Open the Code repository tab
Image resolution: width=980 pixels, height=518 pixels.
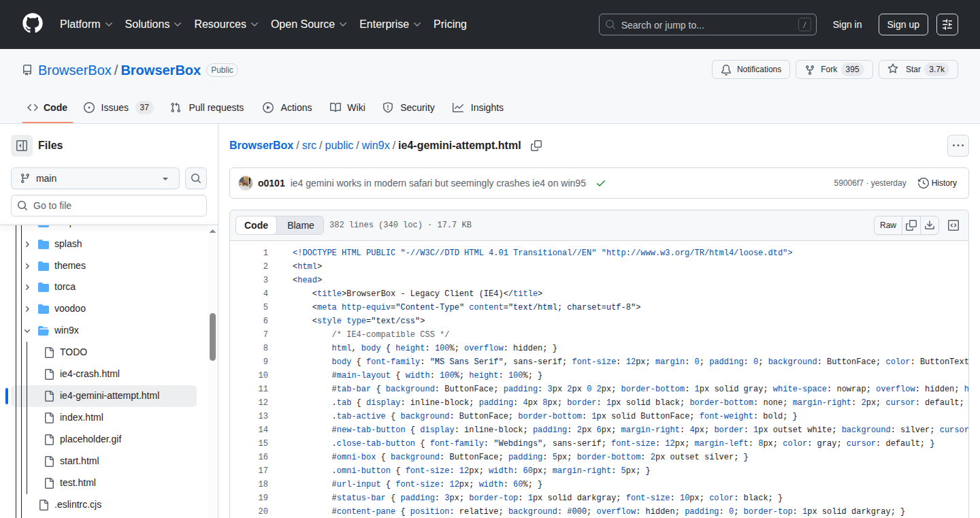click(48, 108)
